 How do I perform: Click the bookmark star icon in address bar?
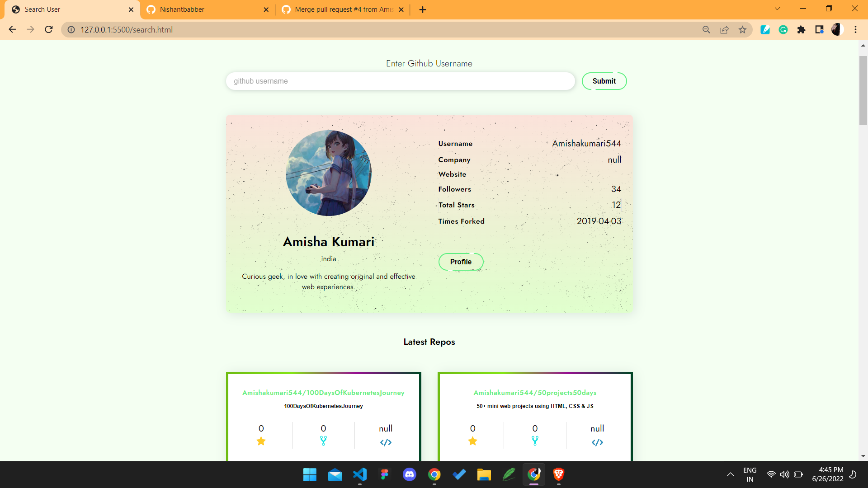click(x=742, y=30)
